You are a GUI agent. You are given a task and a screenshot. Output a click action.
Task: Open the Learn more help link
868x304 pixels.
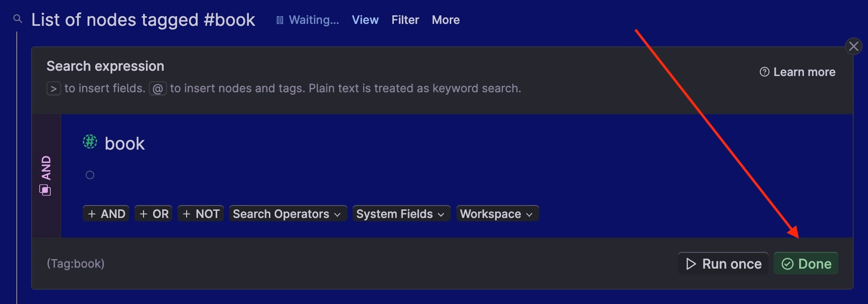pos(798,72)
